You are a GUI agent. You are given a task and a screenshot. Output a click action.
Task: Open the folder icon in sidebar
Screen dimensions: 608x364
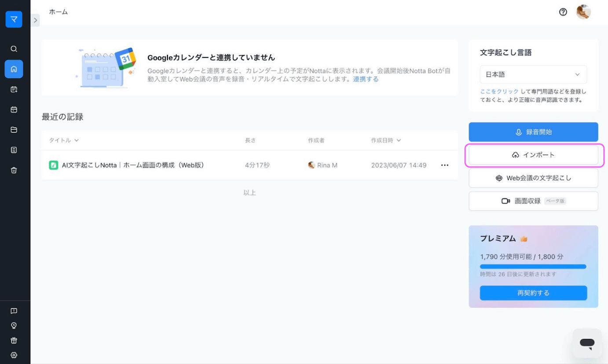(x=14, y=130)
